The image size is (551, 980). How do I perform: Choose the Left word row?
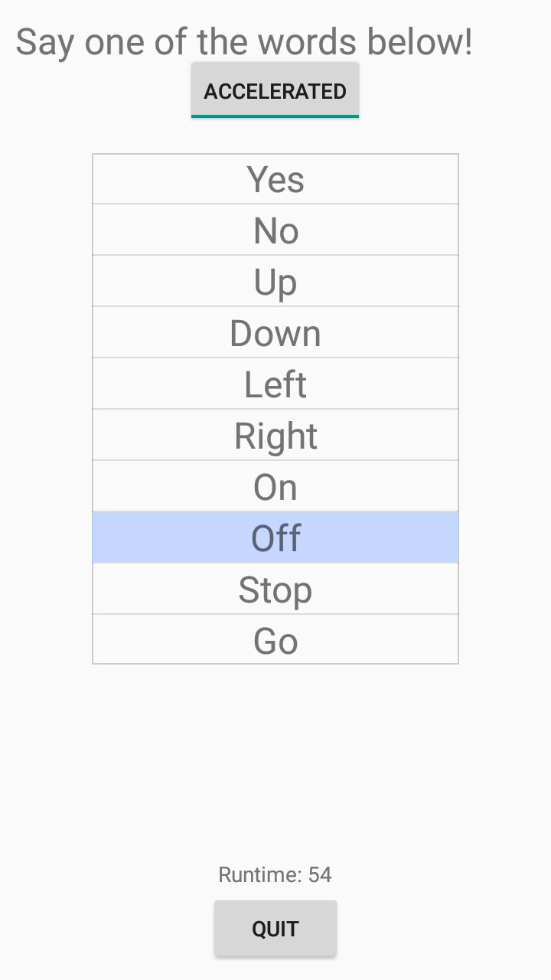(x=275, y=384)
